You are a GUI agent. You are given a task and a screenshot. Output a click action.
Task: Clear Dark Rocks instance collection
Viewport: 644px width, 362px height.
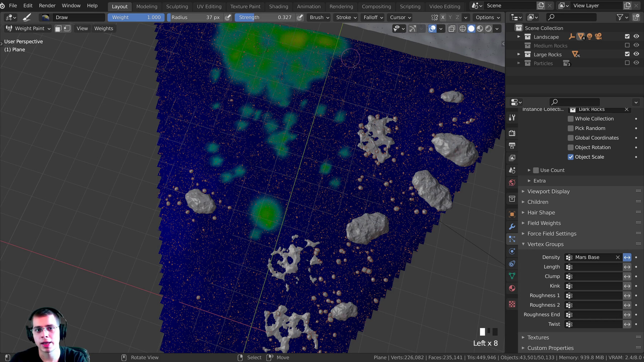[x=626, y=109]
